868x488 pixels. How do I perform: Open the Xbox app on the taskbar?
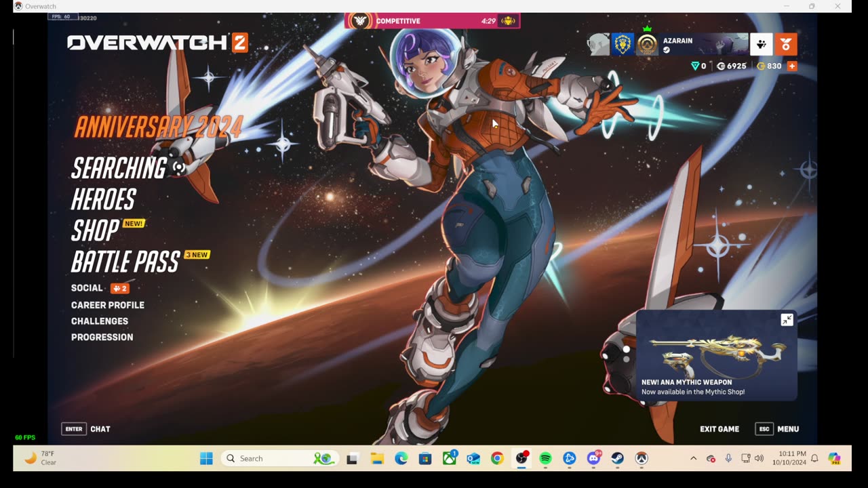pyautogui.click(x=450, y=459)
